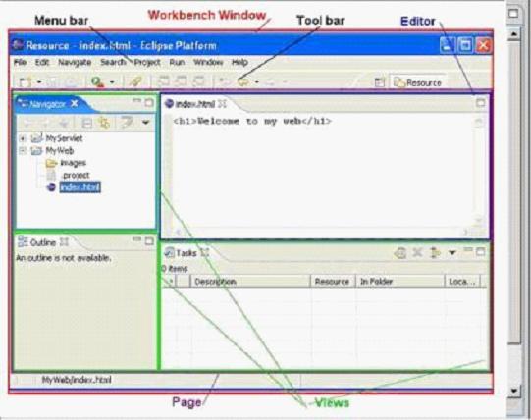Expand the MyServlet project node
This screenshot has width=531, height=420.
point(23,138)
